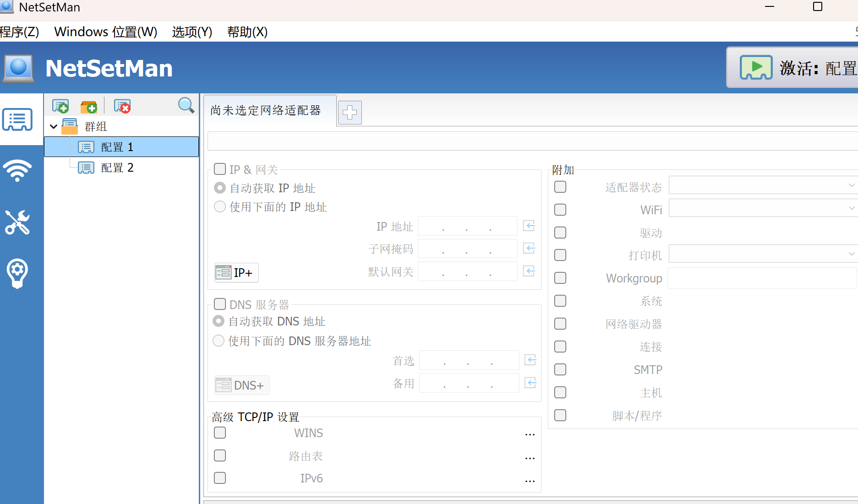Open the 选项(Y) menu
This screenshot has width=858, height=504.
tap(192, 32)
